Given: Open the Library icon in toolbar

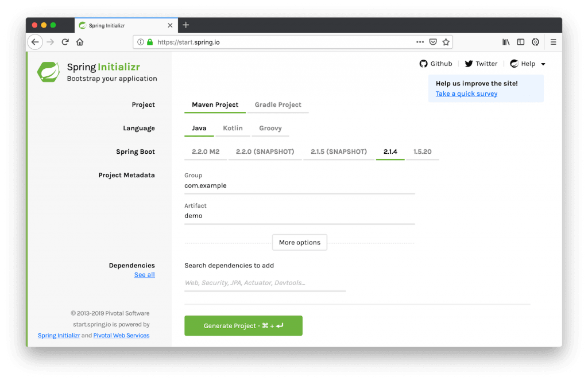Looking at the screenshot, I should [506, 42].
